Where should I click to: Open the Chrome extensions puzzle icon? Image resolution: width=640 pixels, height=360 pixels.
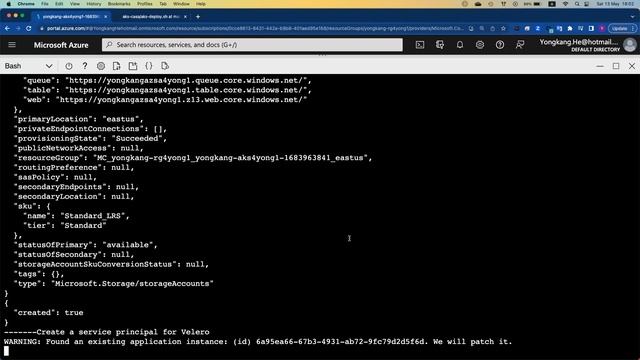pyautogui.click(x=570, y=29)
